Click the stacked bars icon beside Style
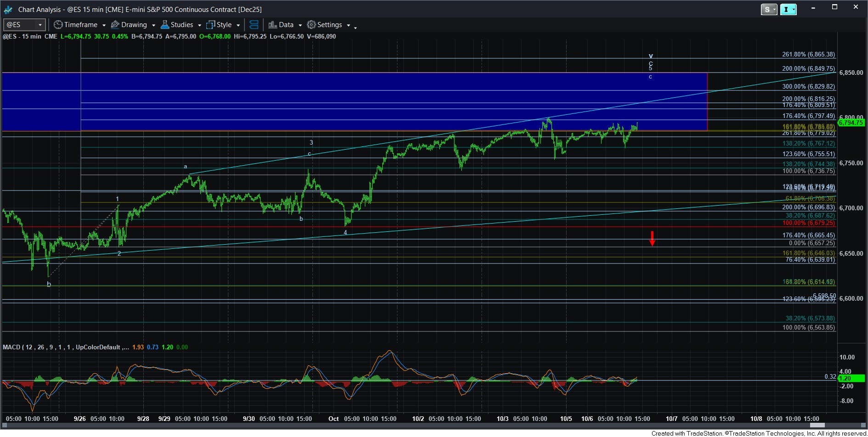Viewport: 868px width, 437px height. [x=254, y=25]
